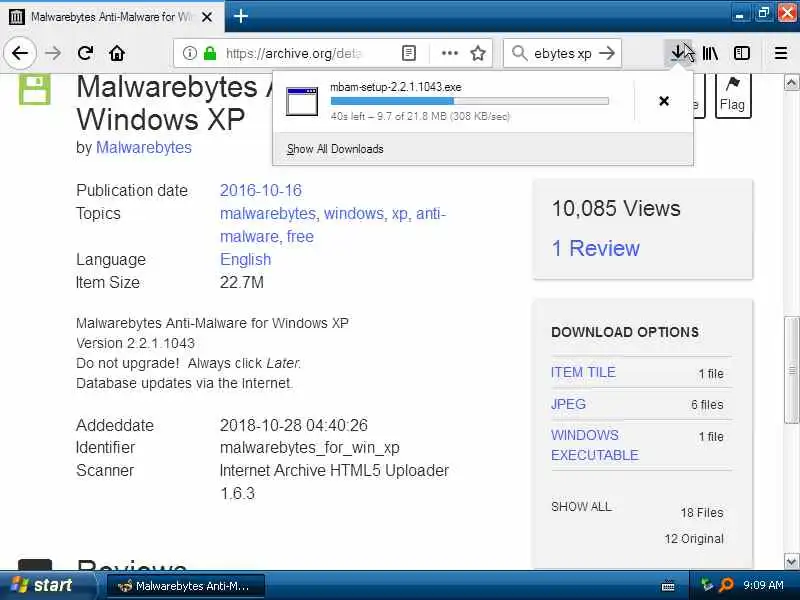Open the English language link

pos(245,259)
